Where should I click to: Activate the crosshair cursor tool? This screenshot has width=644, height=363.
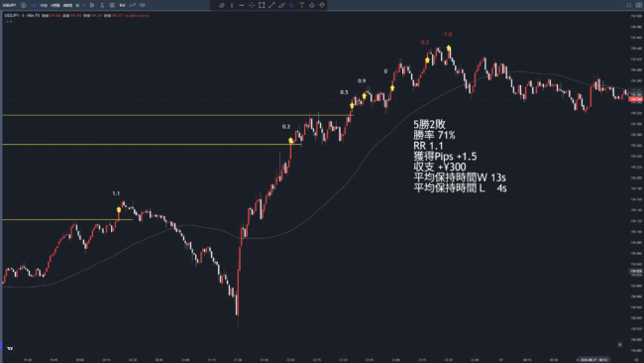(x=252, y=5)
